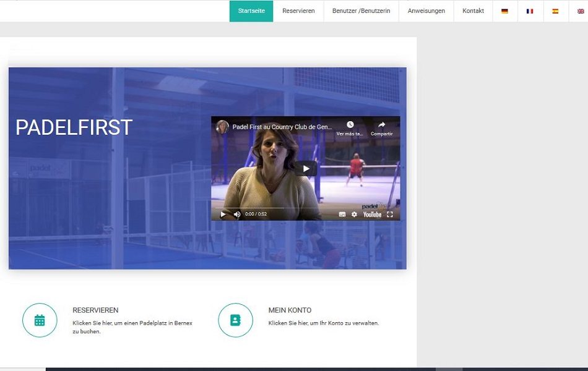
Task: Switch language via German flag
Action: [504, 11]
